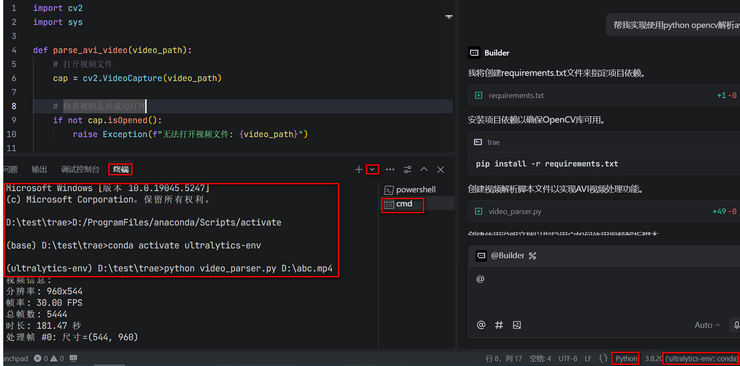Screen dimensions: 740x366
Task: Click the +49 additions count for video_parser.py
Action: (x=720, y=211)
